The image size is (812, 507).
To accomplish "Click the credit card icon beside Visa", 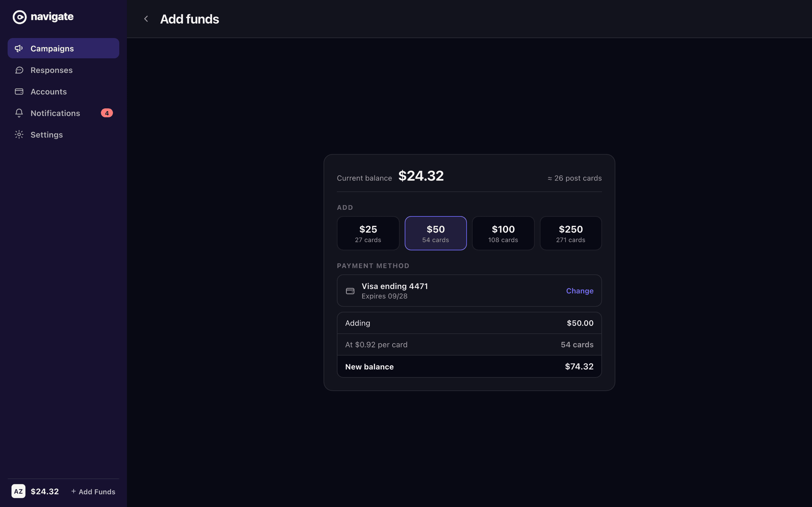I will 350,291.
